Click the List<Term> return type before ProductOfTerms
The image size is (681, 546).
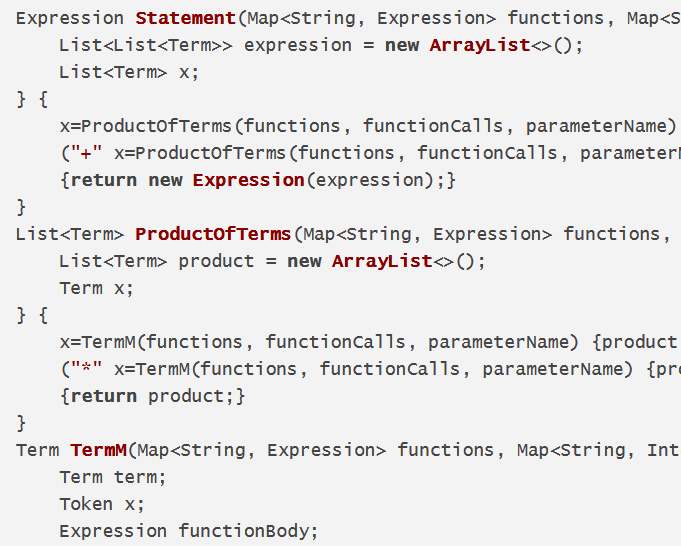pos(69,234)
